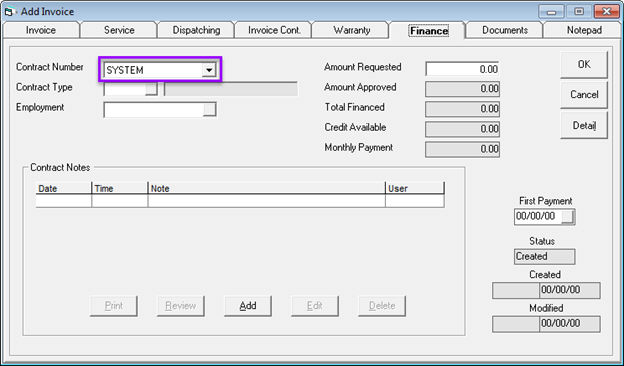Click the Delete note button
The width and height of the screenshot is (624, 366).
coord(382,306)
